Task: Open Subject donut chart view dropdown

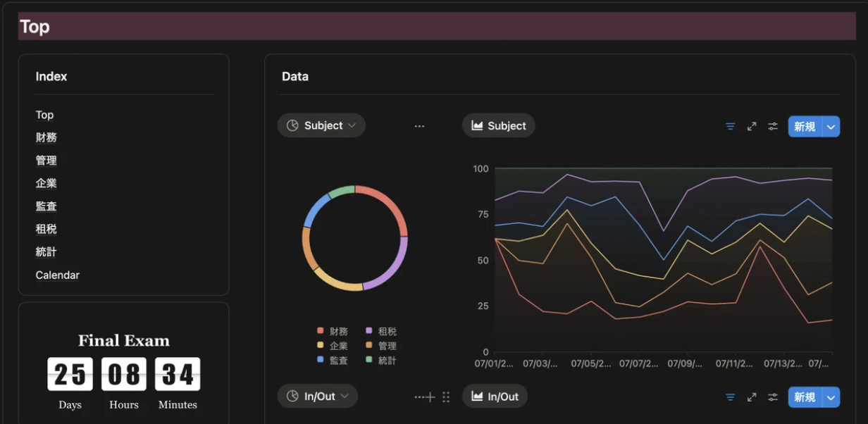Action: [321, 125]
